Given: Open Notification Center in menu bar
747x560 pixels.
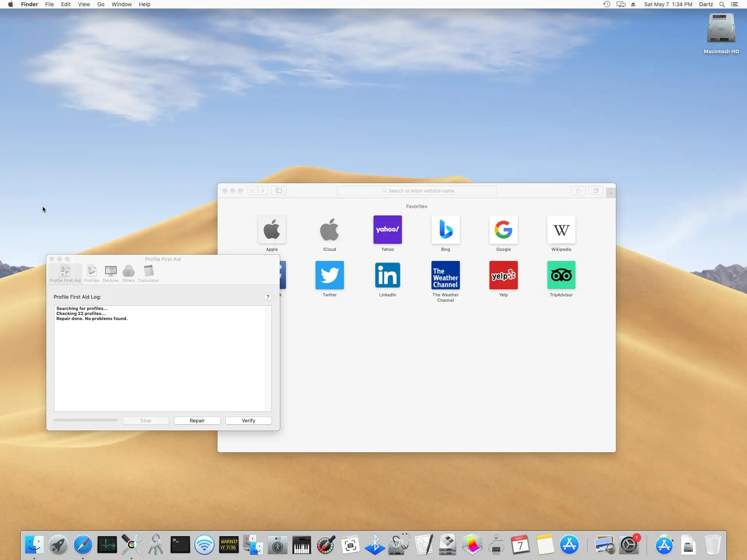Looking at the screenshot, I should tap(734, 4).
